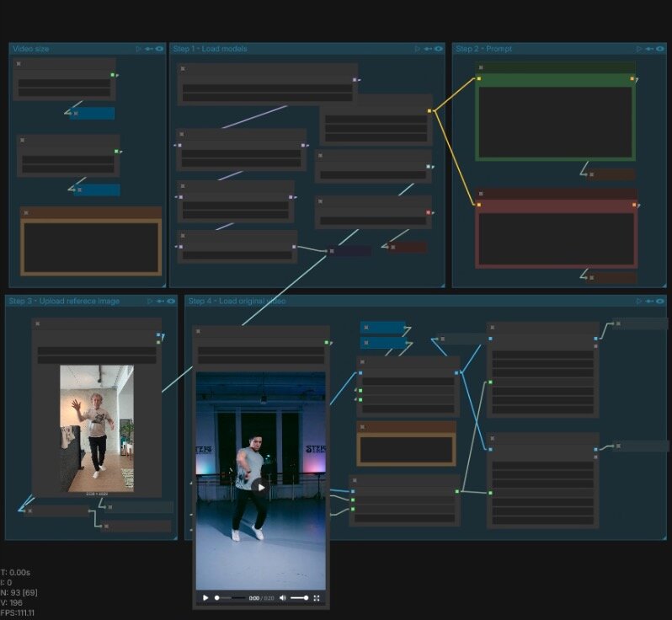Screen dimensions: 672x620
Task: Click the 0:00 / 0:20 video time display
Action: pyautogui.click(x=261, y=598)
